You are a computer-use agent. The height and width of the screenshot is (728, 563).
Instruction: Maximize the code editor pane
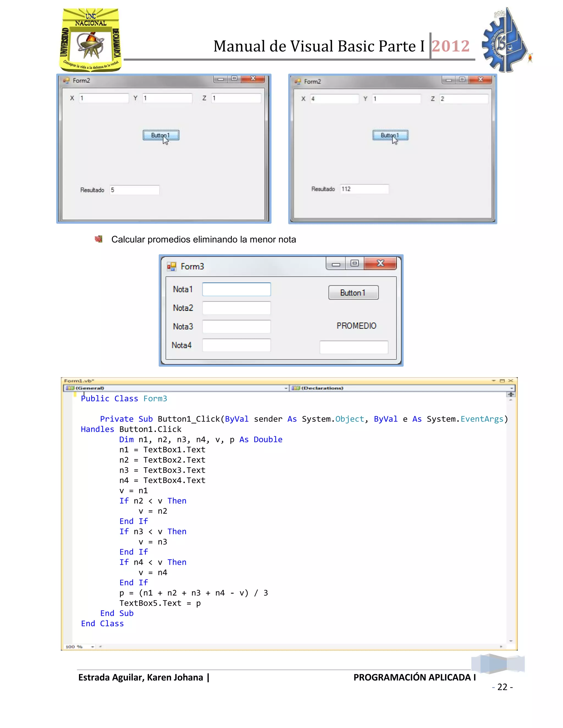502,381
